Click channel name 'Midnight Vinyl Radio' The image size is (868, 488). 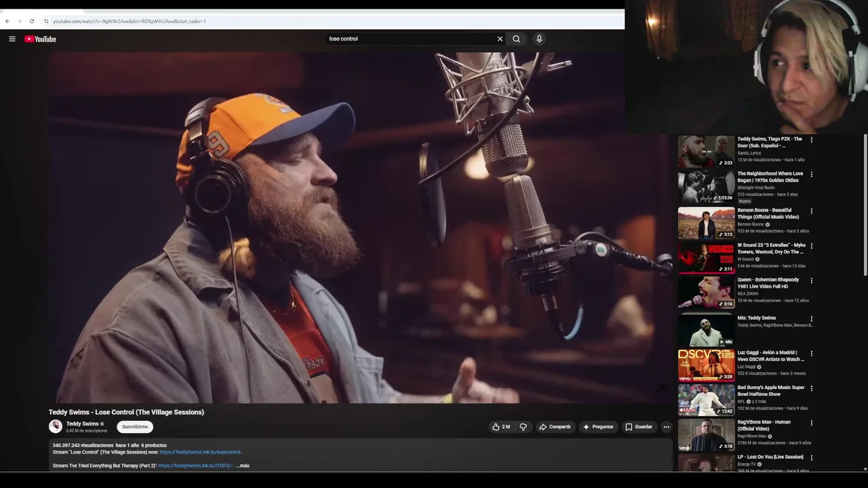coord(756,188)
